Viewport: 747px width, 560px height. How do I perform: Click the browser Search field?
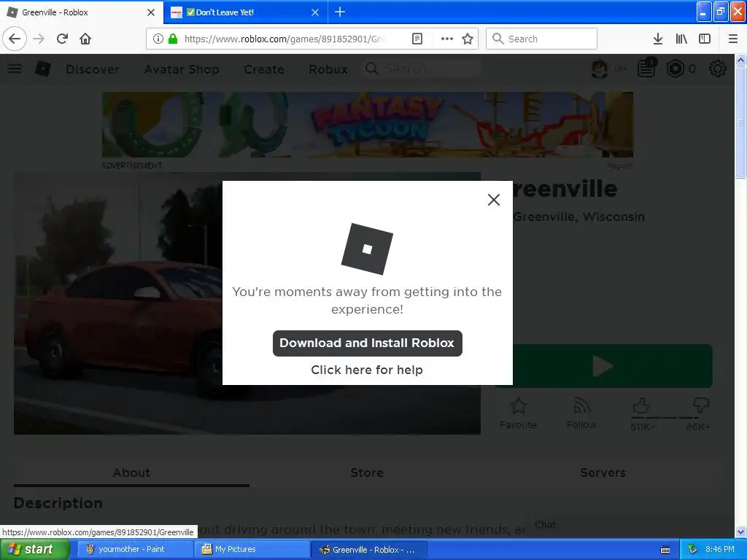[541, 39]
